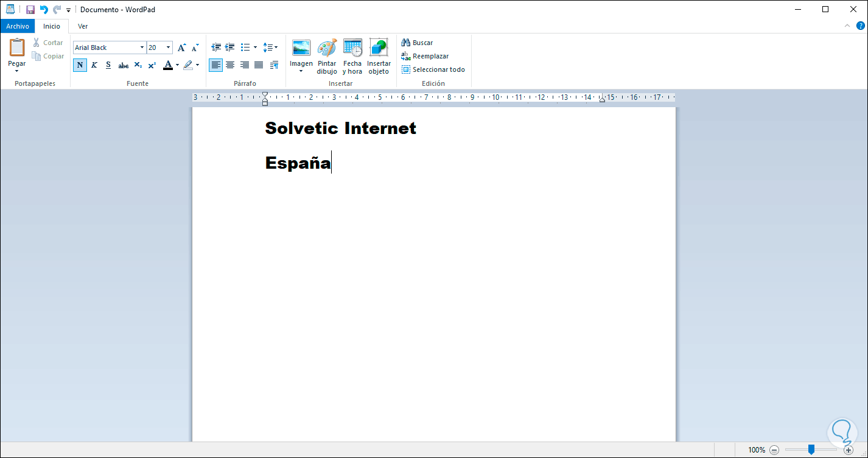The width and height of the screenshot is (868, 458).
Task: Align the text to the left
Action: [x=215, y=65]
